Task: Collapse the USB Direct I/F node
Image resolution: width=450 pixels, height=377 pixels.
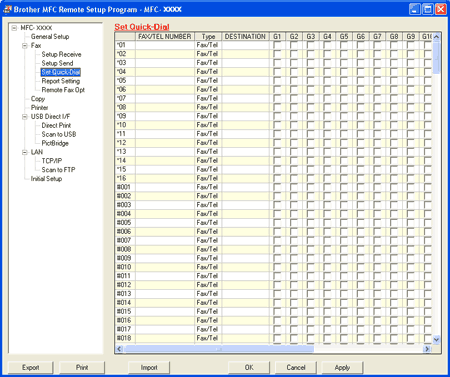Action: coord(25,117)
